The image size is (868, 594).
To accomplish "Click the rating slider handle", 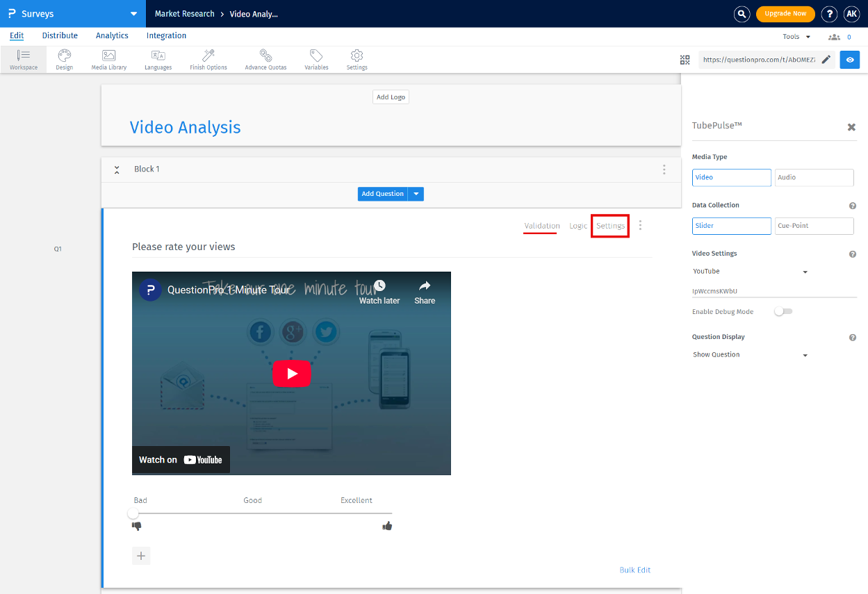I will coord(133,513).
